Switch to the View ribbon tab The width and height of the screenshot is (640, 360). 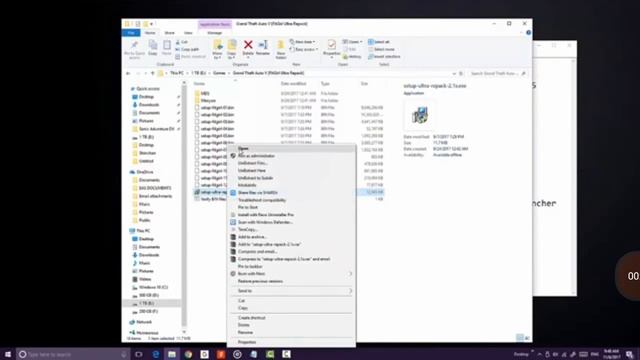click(x=188, y=33)
